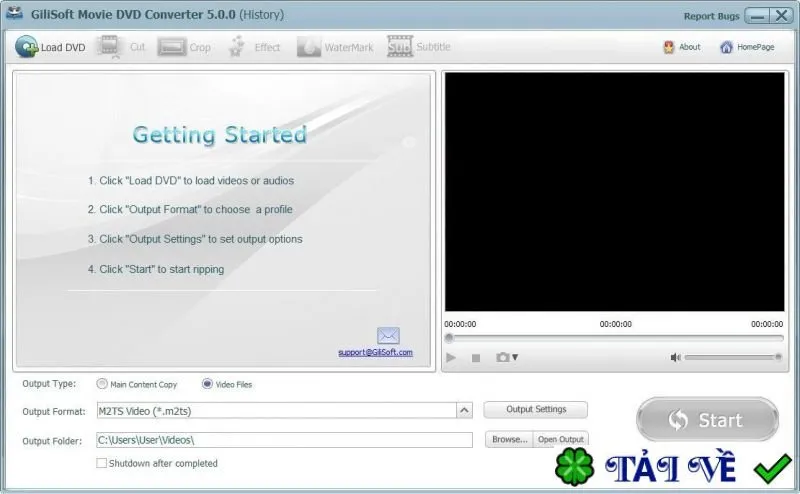Image resolution: width=800 pixels, height=494 pixels.
Task: Click the M2TS Video format field
Action: (x=277, y=411)
